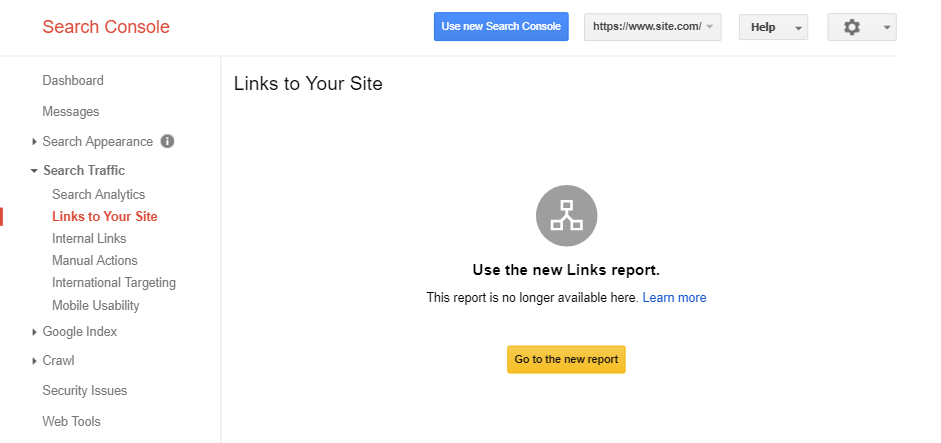Select Search Traffic section heading

tap(84, 170)
